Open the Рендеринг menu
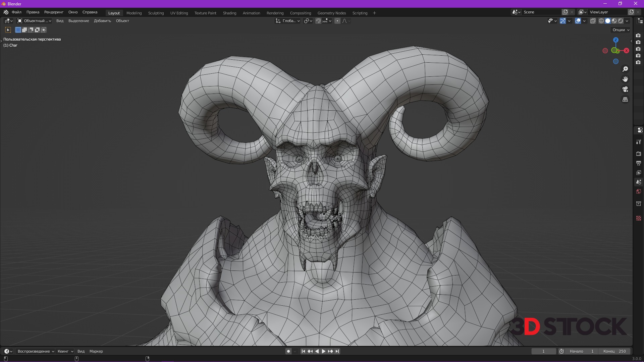This screenshot has width=644, height=362. point(54,12)
